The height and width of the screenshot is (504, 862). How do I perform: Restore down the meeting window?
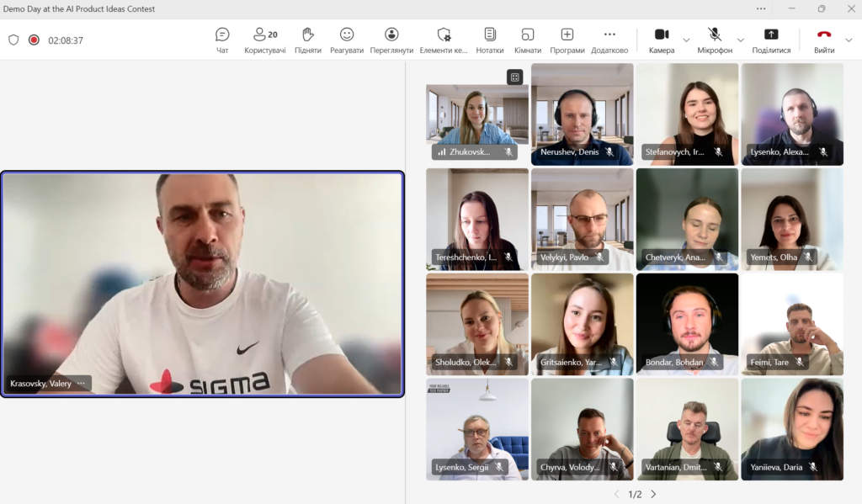click(x=822, y=8)
